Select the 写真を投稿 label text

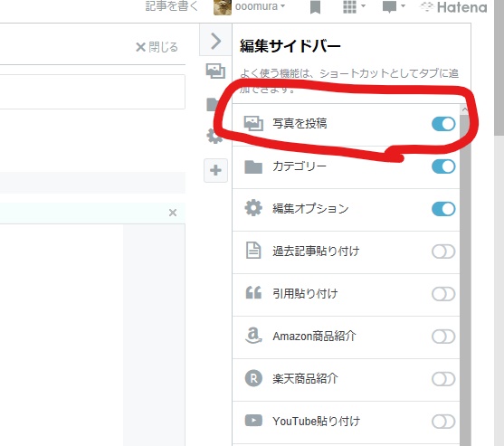click(300, 124)
